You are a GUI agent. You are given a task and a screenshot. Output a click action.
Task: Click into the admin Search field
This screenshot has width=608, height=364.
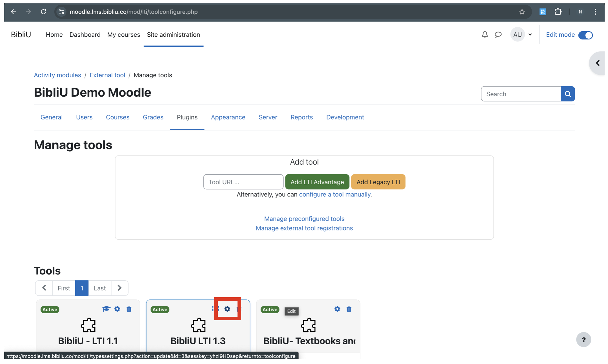521,94
